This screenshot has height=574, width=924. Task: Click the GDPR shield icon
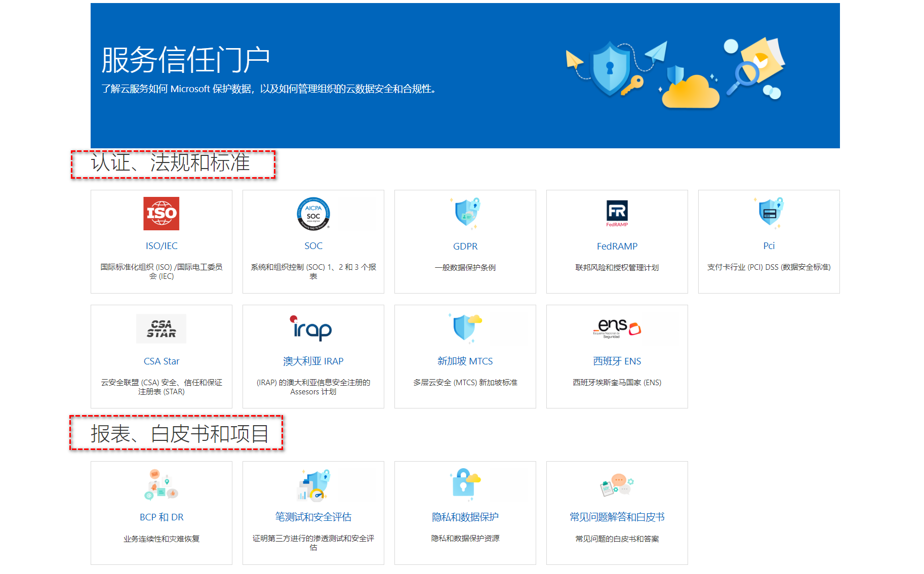(x=465, y=213)
